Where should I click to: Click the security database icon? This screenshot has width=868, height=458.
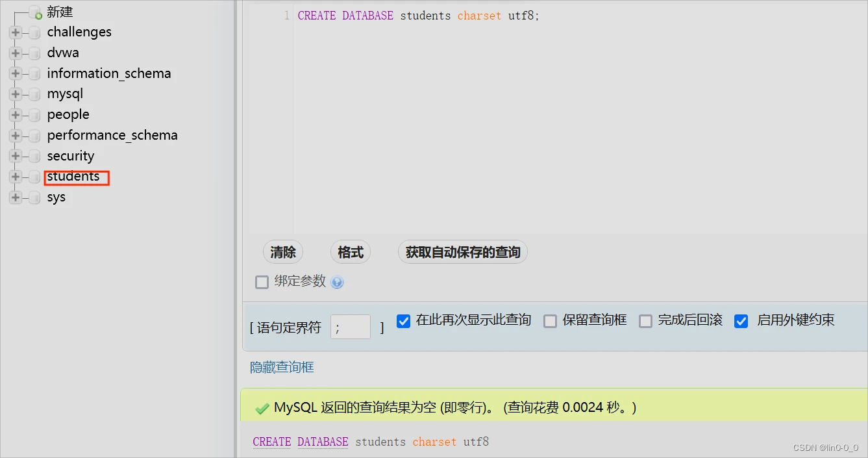[x=34, y=157]
